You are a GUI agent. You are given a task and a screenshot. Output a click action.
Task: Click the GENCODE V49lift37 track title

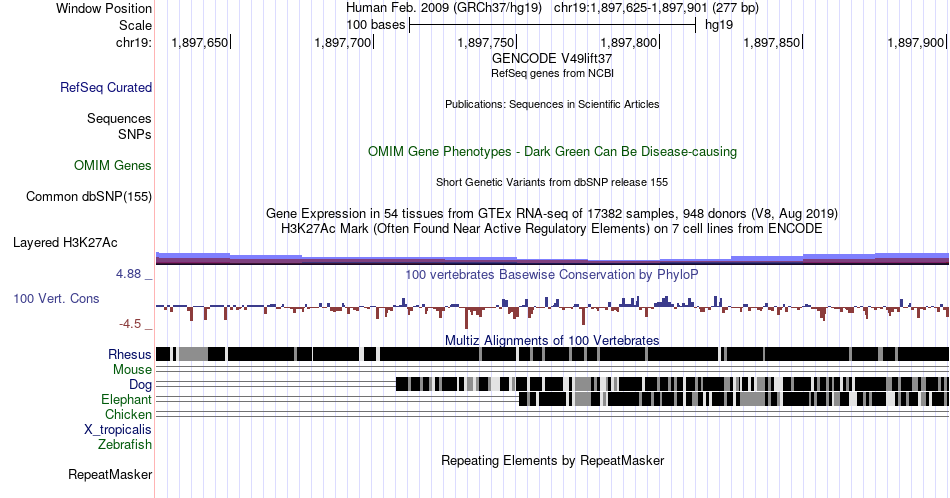552,59
